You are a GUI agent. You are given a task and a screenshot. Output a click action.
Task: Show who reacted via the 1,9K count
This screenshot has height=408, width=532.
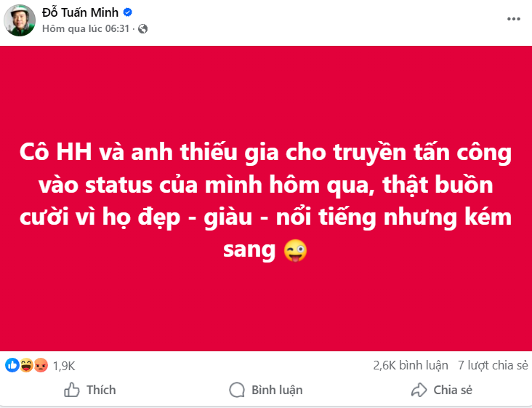pyautogui.click(x=64, y=366)
